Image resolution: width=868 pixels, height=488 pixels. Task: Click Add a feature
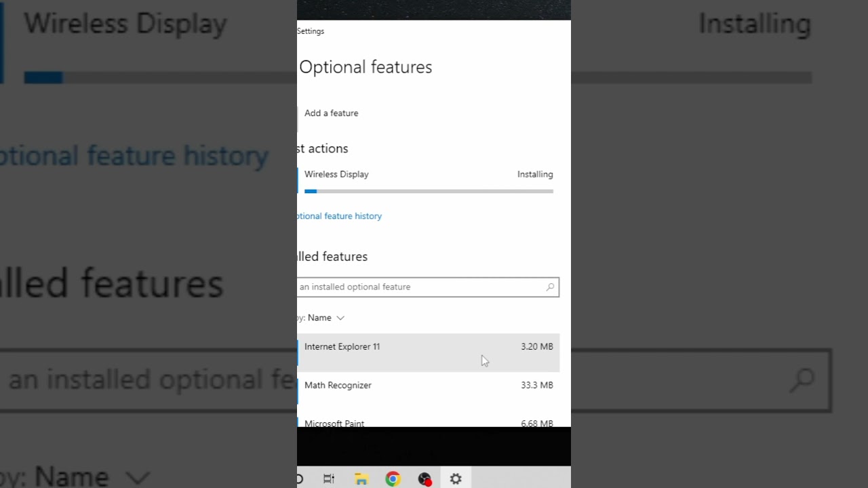tap(331, 113)
